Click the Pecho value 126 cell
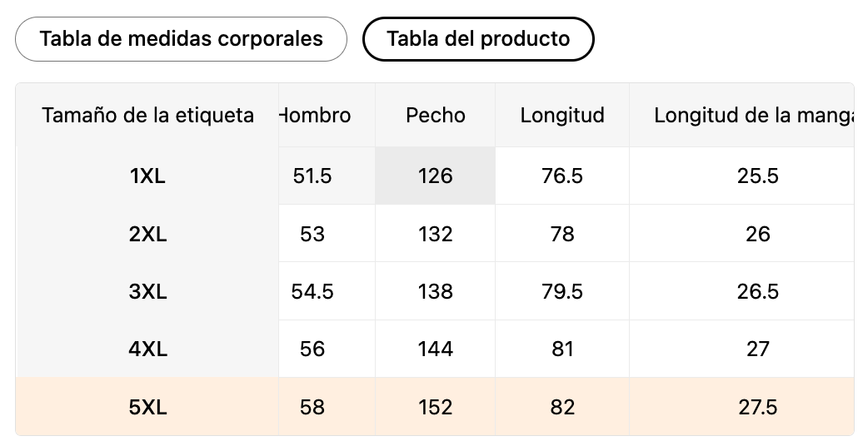This screenshot has height=446, width=868. click(436, 176)
